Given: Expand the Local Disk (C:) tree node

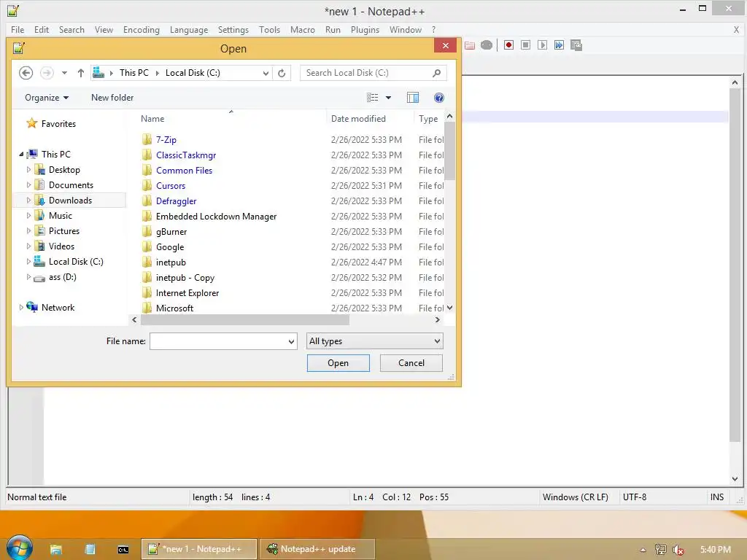Looking at the screenshot, I should 28,262.
